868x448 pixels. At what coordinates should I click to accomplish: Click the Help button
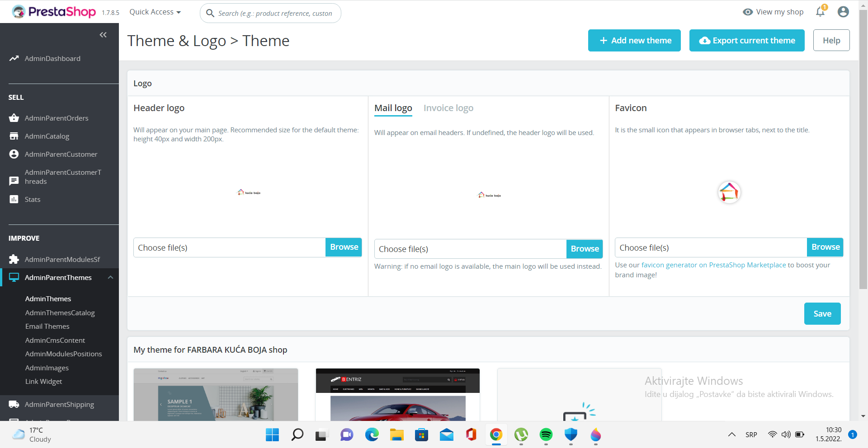coord(831,41)
